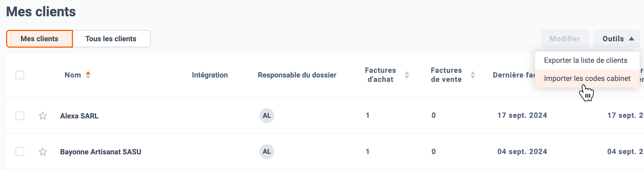The height and width of the screenshot is (170, 644).
Task: Tick the select-all header checkbox
Action: point(20,75)
